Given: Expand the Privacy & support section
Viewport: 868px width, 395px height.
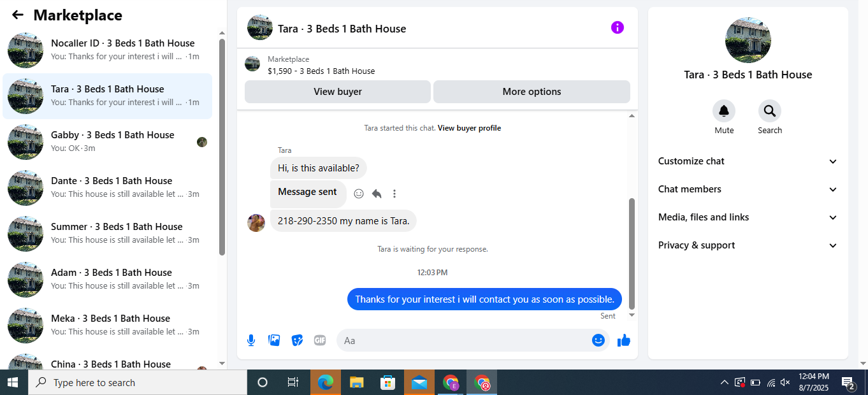Looking at the screenshot, I should (748, 245).
